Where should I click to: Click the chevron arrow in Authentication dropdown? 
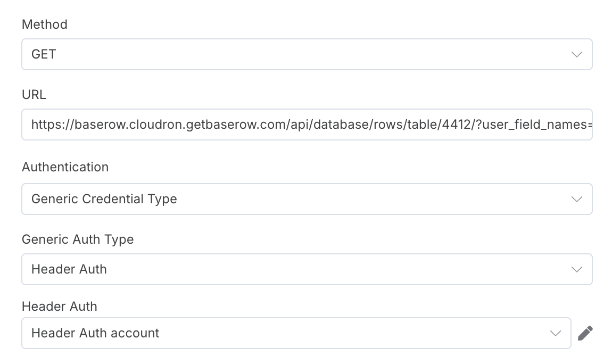point(576,199)
